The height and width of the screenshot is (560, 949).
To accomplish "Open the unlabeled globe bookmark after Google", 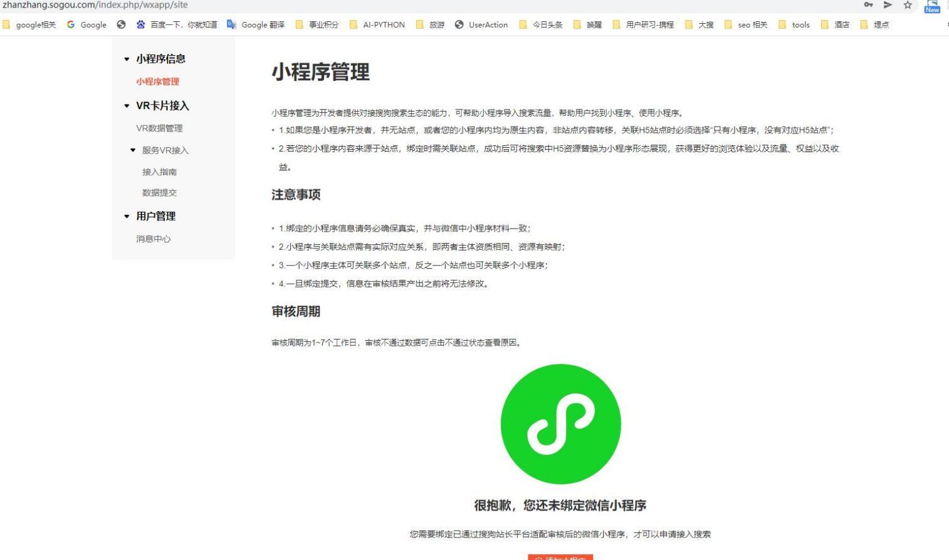I will tap(122, 24).
